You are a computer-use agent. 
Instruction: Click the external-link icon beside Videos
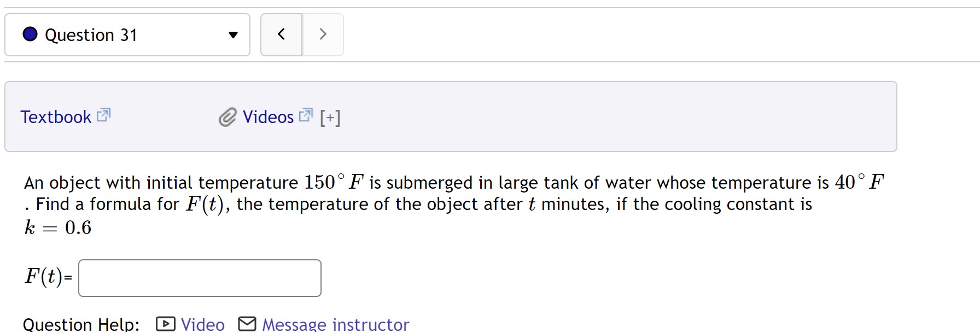[306, 115]
